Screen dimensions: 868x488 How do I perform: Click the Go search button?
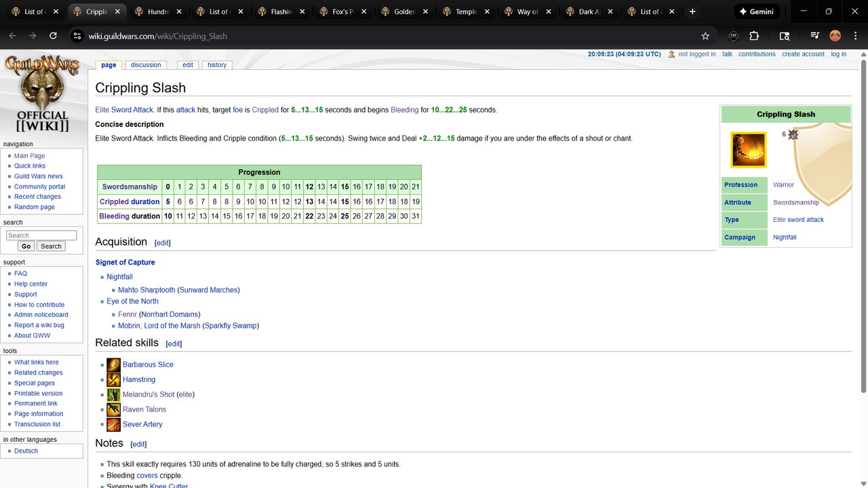(x=26, y=246)
